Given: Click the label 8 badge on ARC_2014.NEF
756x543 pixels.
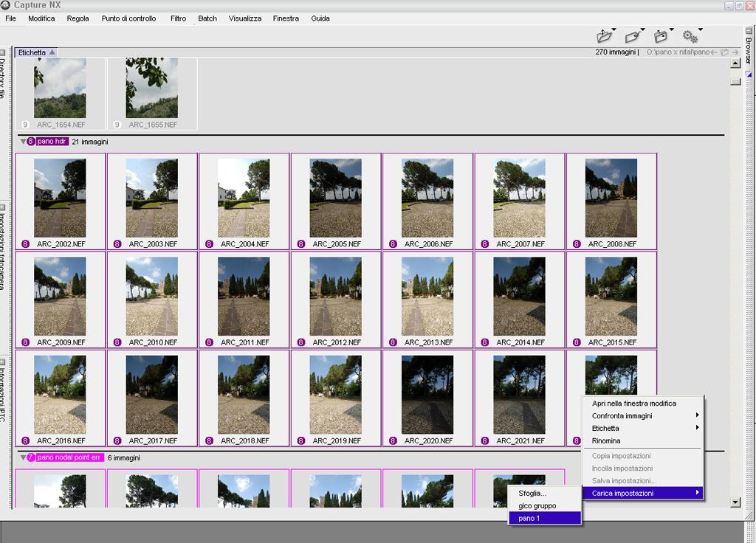Looking at the screenshot, I should (485, 342).
